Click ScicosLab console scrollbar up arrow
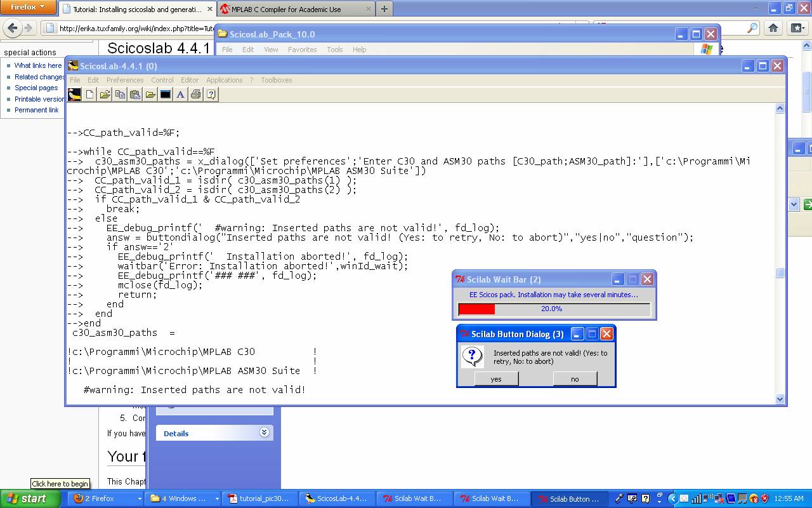The height and width of the screenshot is (508, 812). [780, 109]
